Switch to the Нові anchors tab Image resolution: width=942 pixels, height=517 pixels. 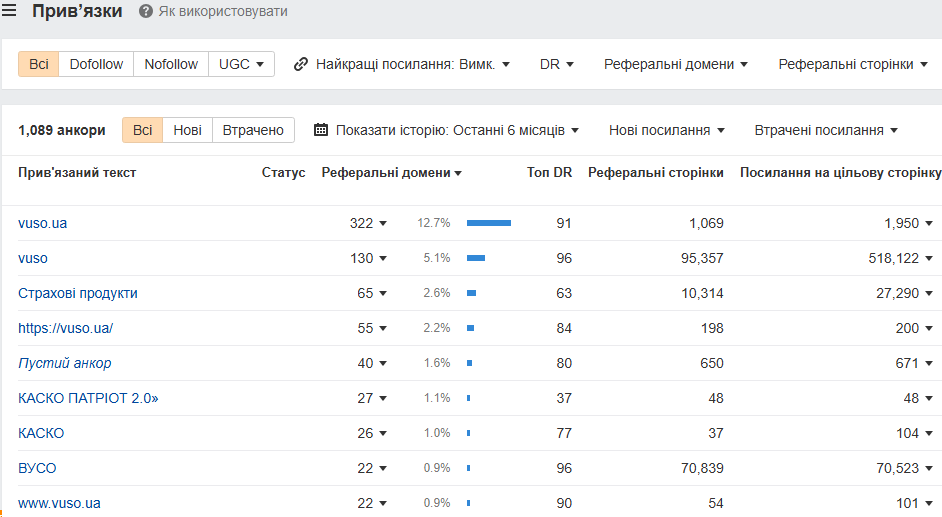187,130
